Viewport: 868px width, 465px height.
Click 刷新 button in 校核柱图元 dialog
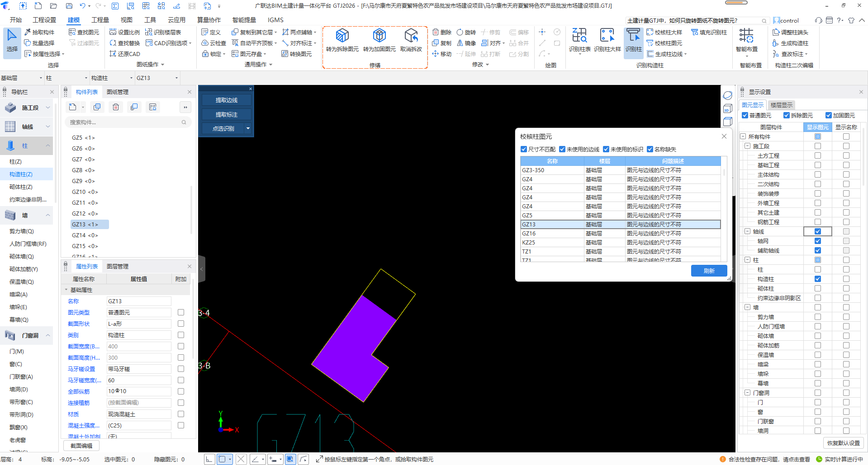709,271
